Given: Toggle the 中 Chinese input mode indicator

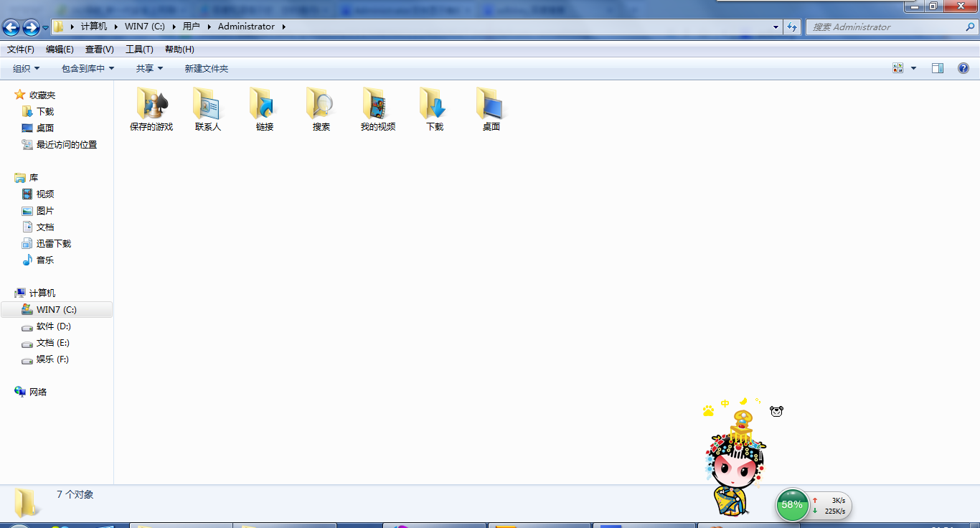Looking at the screenshot, I should tap(725, 404).
